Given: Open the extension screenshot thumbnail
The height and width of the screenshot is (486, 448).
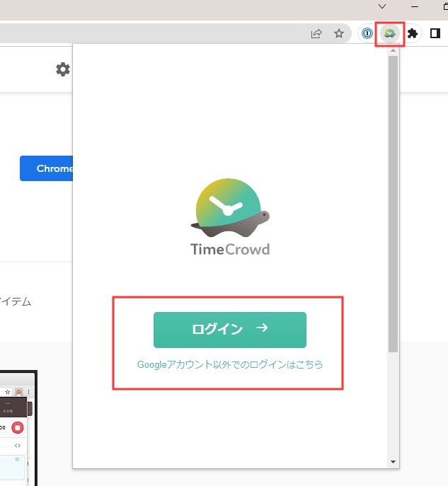Looking at the screenshot, I should (18, 432).
